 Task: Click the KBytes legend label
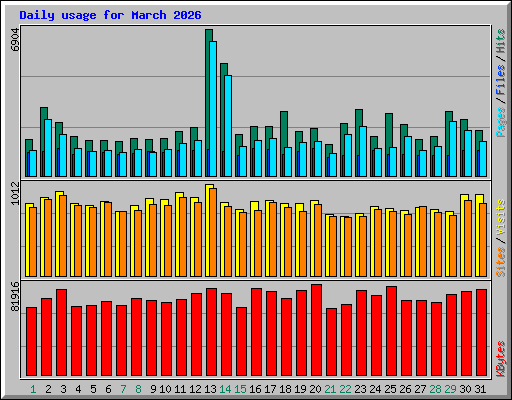tap(501, 359)
